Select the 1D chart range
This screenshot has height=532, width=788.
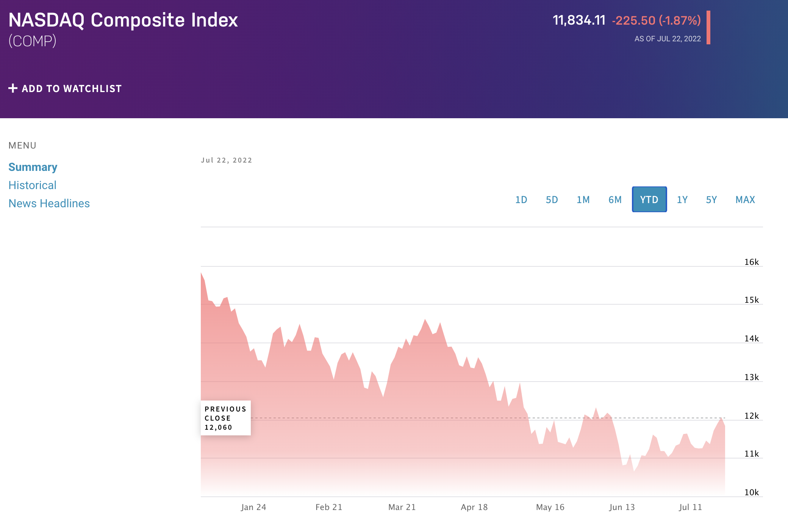[521, 200]
